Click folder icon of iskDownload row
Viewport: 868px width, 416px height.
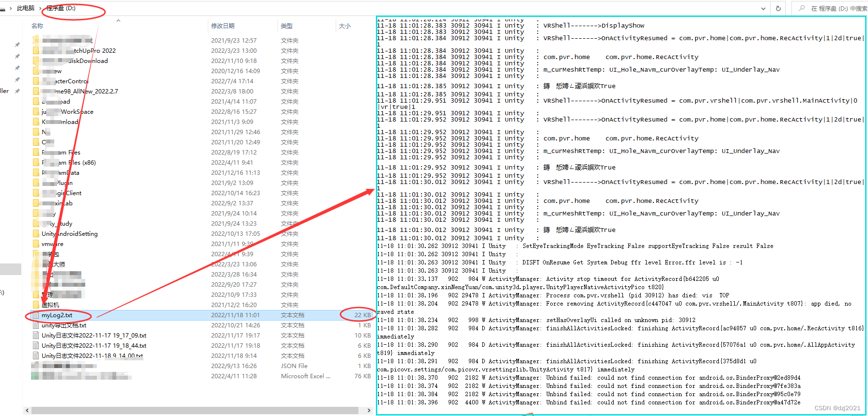[36, 61]
